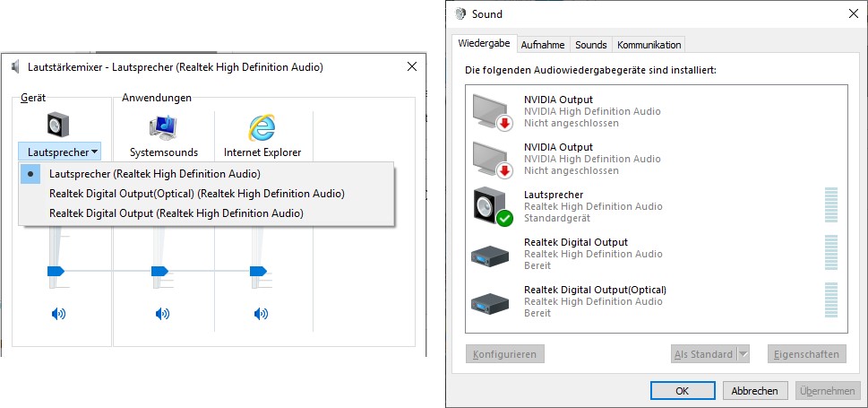The width and height of the screenshot is (868, 408).
Task: Select Lautsprecher (Realtek High Definition Audio) entry
Action: click(207, 173)
